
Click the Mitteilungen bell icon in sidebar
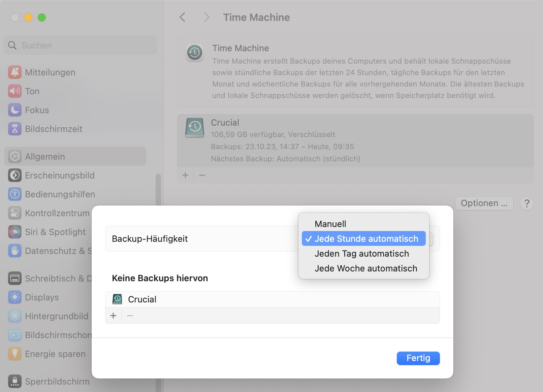point(15,72)
